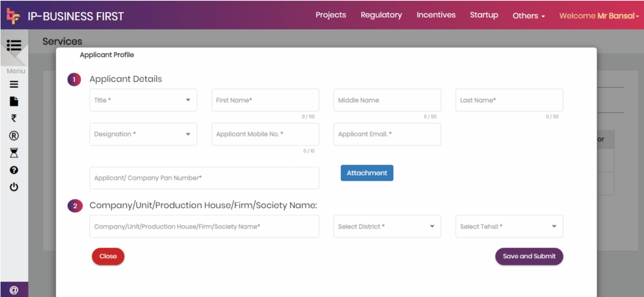Open the Select Tehsil dropdown

pyautogui.click(x=509, y=227)
